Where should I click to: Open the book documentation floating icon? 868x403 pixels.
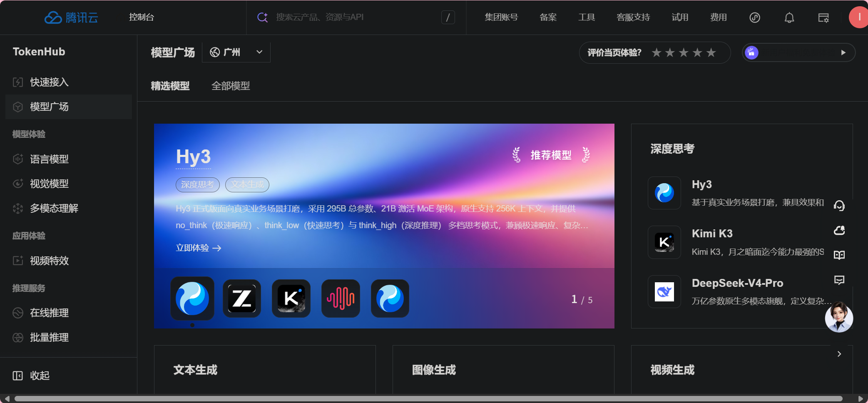[x=839, y=255]
